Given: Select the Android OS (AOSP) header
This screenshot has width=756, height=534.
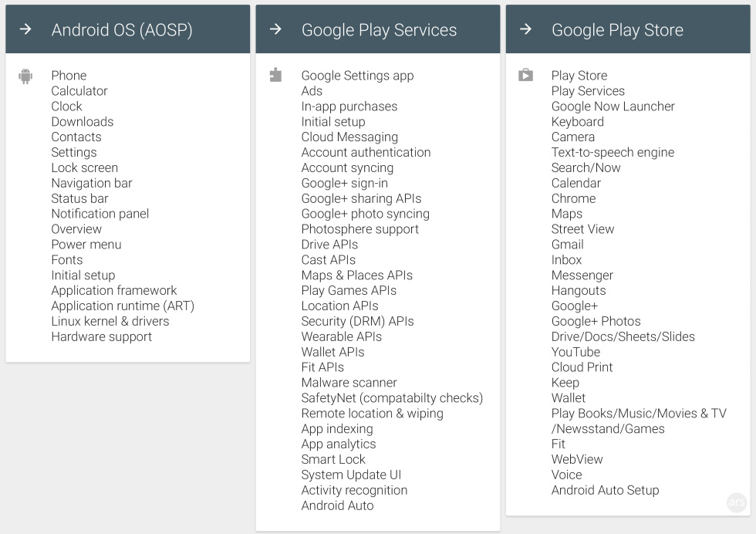Looking at the screenshot, I should click(x=122, y=30).
